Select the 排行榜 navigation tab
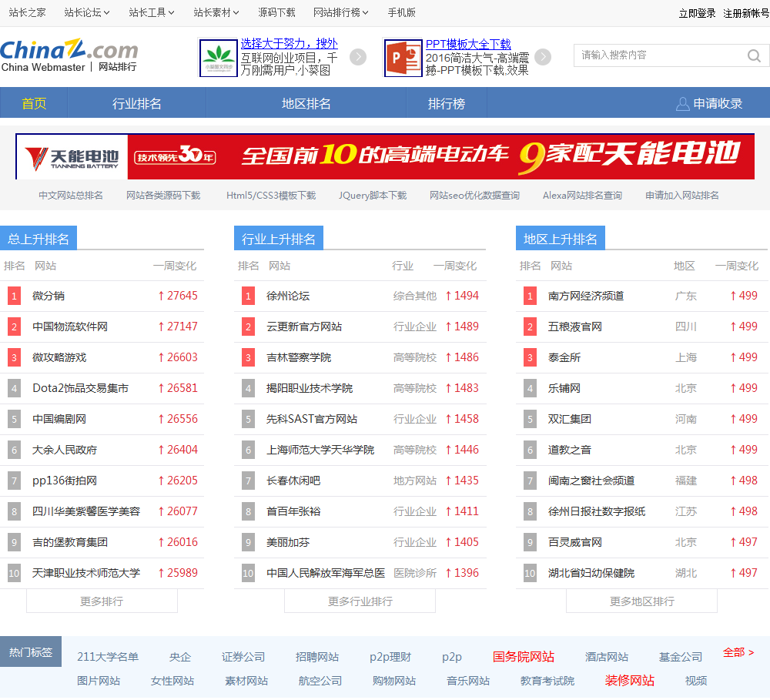Image resolution: width=770 pixels, height=700 pixels. (x=447, y=103)
